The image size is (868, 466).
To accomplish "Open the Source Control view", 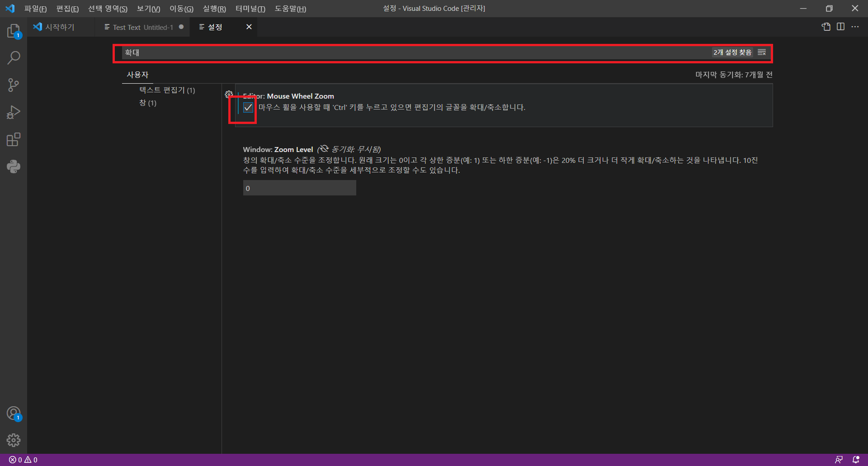I will (x=14, y=85).
